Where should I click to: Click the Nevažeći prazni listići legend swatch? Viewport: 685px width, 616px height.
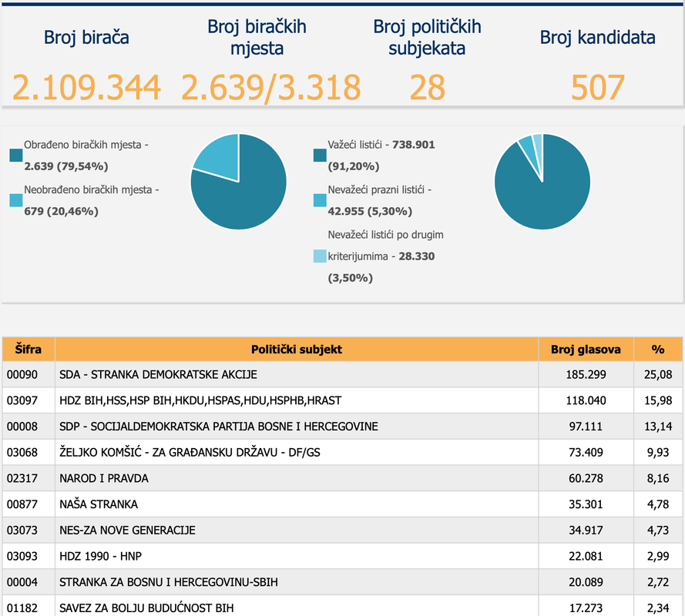320,200
